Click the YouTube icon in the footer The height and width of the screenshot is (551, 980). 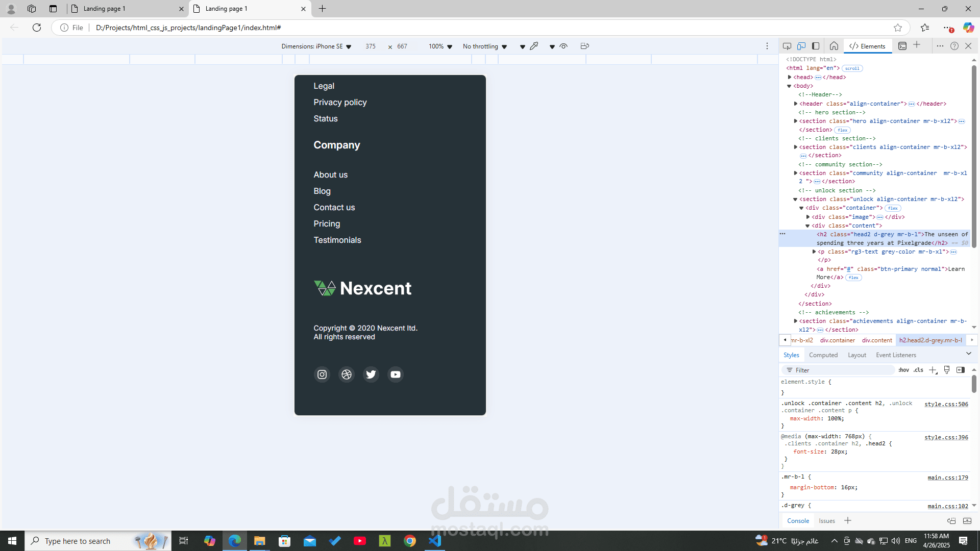pos(396,374)
